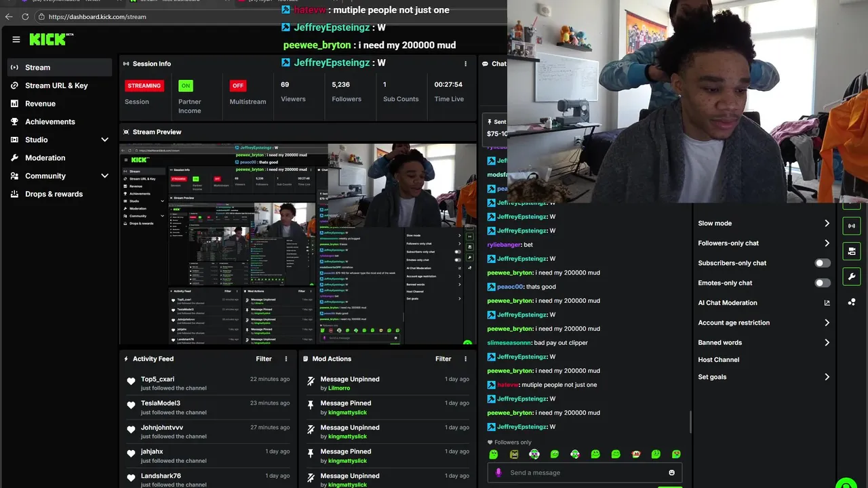Click heart icon beside jahjahx

[x=131, y=454]
